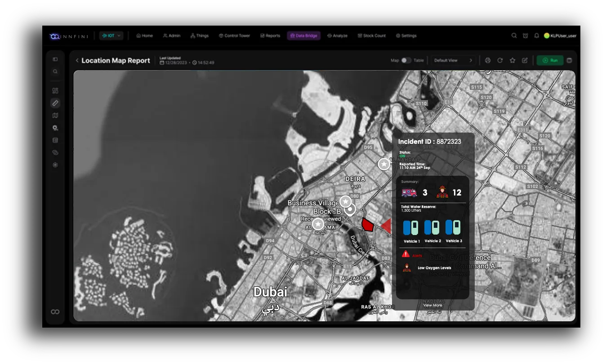
Task: Click the Low Oxygen Levels alert
Action: (x=434, y=268)
